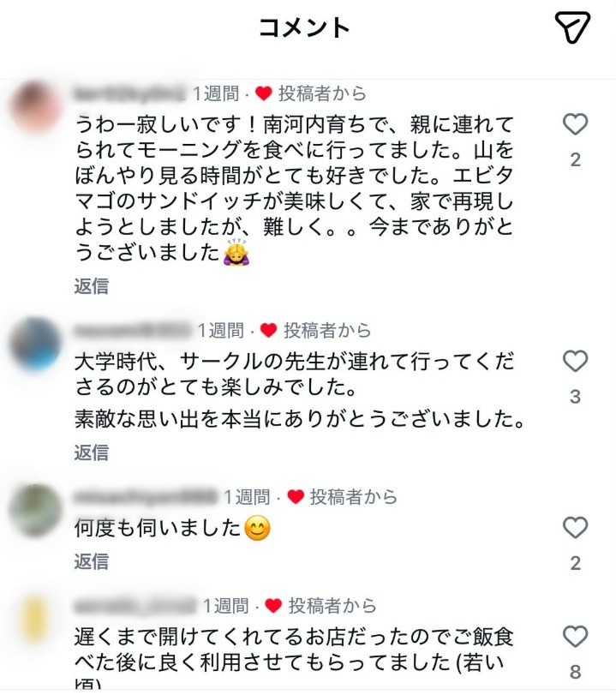Screen dimensions: 616x695
Task: Click red heart 投稿者から badge on third comment
Action: [342, 497]
